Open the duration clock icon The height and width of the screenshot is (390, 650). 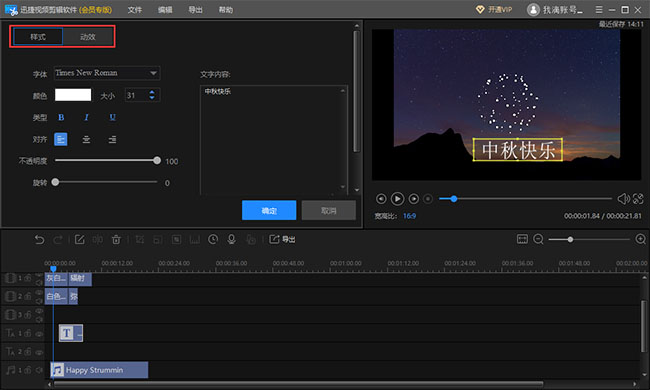coord(213,240)
